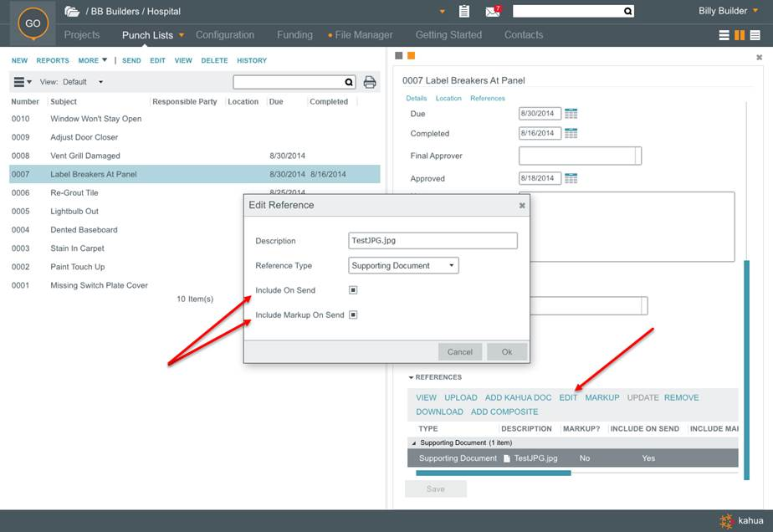Click the folder icon next to BB Builders
773x532 pixels.
click(73, 12)
